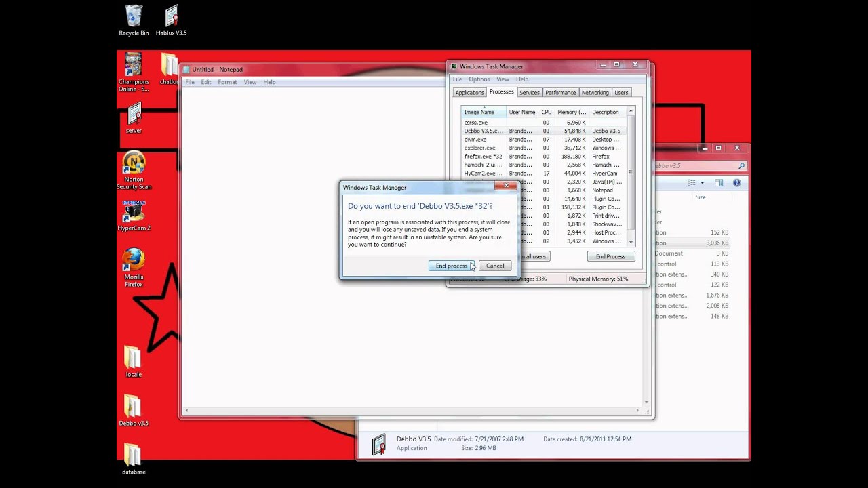The height and width of the screenshot is (488, 868).
Task: Select the 3,036 KB file row in Explorer
Action: click(692, 243)
